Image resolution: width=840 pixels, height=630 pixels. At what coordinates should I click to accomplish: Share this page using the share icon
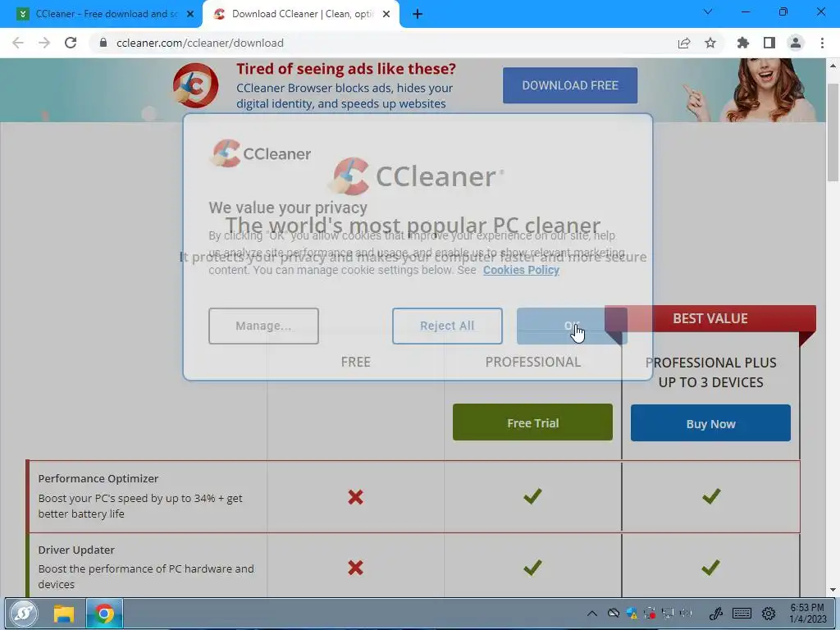point(684,43)
